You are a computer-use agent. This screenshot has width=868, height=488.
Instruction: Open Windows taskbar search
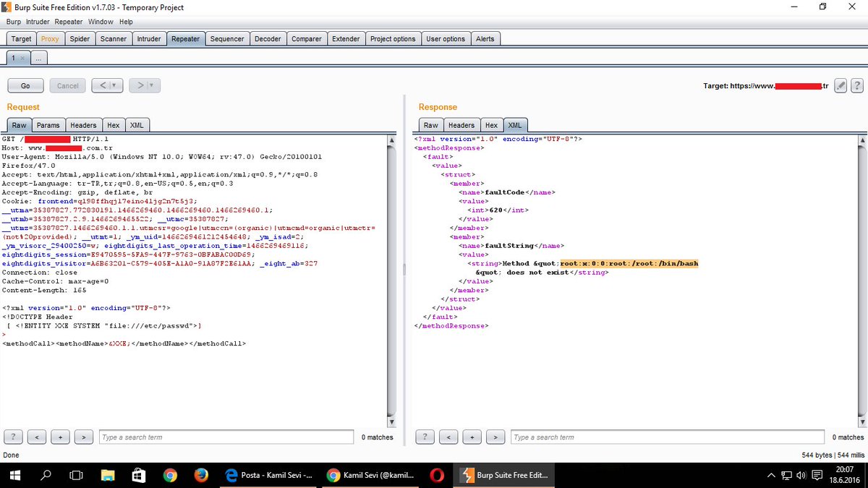tap(46, 475)
